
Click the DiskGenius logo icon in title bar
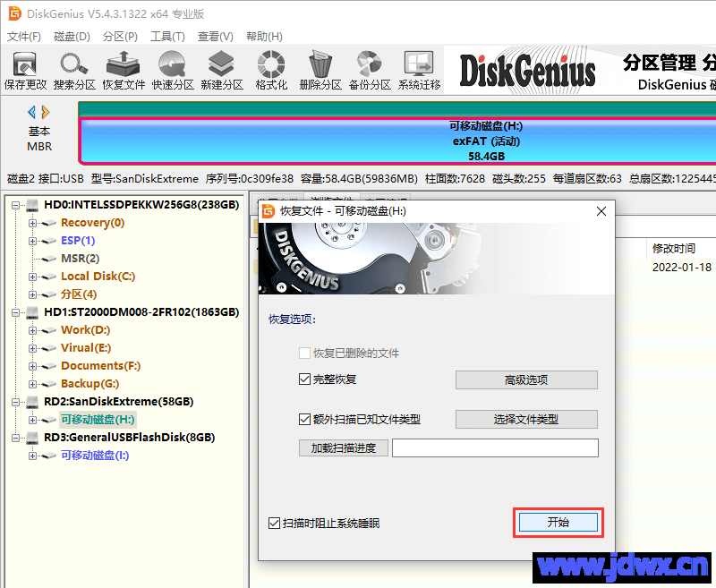pyautogui.click(x=14, y=13)
